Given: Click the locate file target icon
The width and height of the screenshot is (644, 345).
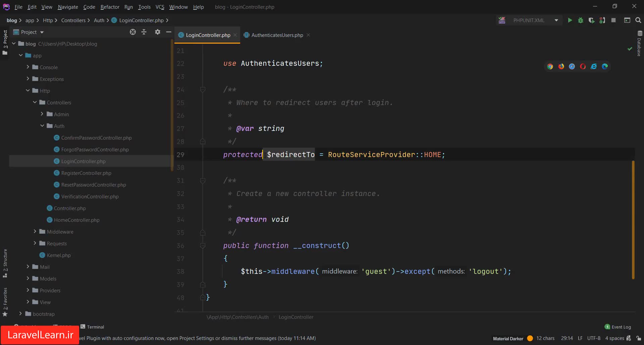Looking at the screenshot, I should coord(133,32).
